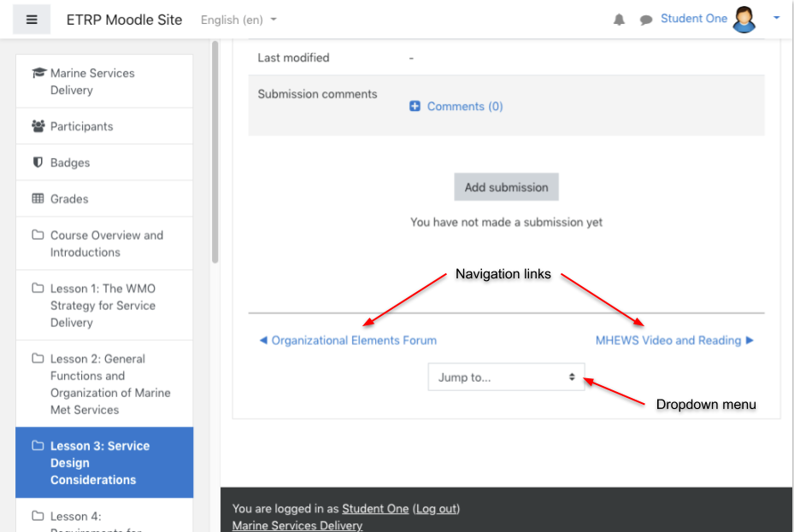Click the plus icon beside Comments

(415, 106)
